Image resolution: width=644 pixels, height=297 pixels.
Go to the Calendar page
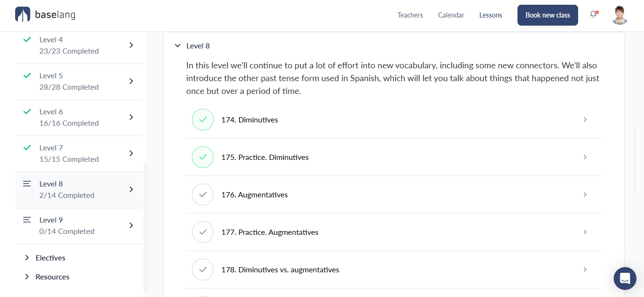coord(451,15)
